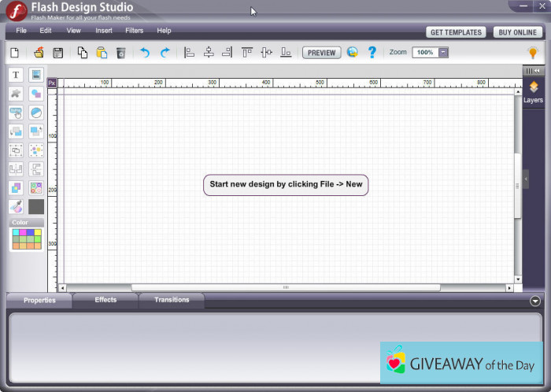
Task: Click the PREVIEW button
Action: (321, 53)
